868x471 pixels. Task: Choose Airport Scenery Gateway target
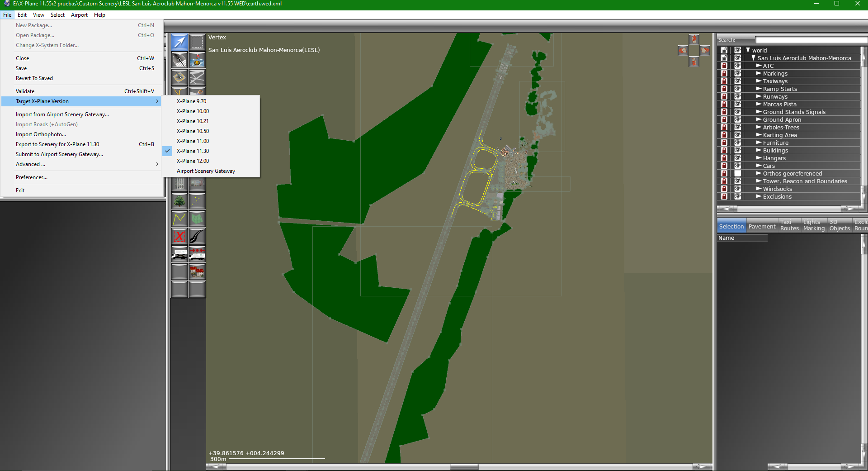(x=211, y=171)
